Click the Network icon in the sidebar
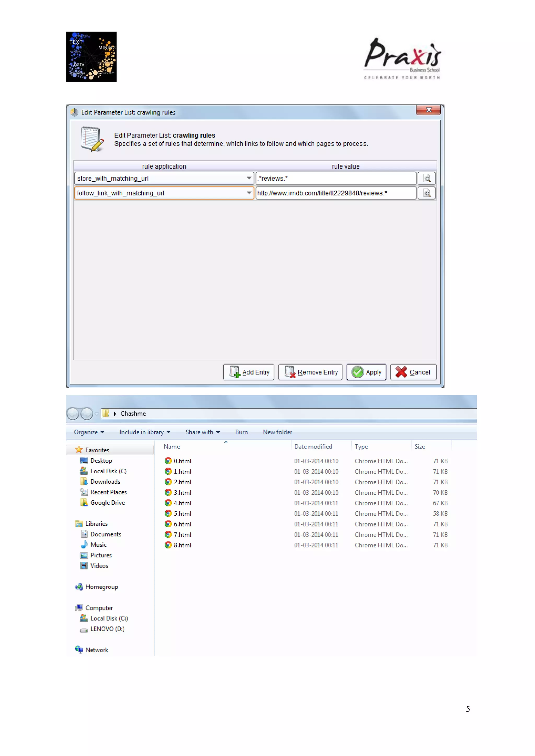The height and width of the screenshot is (756, 535). click(79, 649)
